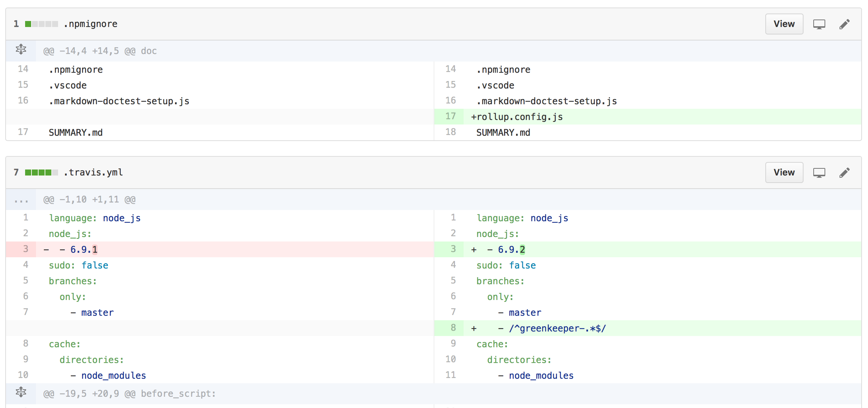Expand the top ellipsis of .travis.yml diff
This screenshot has height=408, width=868.
tap(21, 200)
